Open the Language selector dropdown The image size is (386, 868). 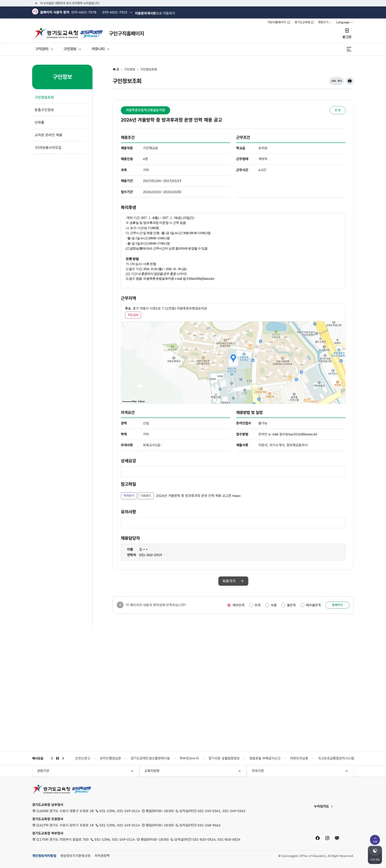pyautogui.click(x=345, y=23)
